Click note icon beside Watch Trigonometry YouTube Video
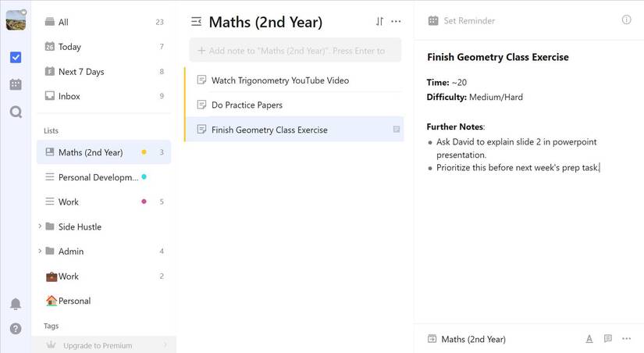The width and height of the screenshot is (644, 353). (x=201, y=80)
